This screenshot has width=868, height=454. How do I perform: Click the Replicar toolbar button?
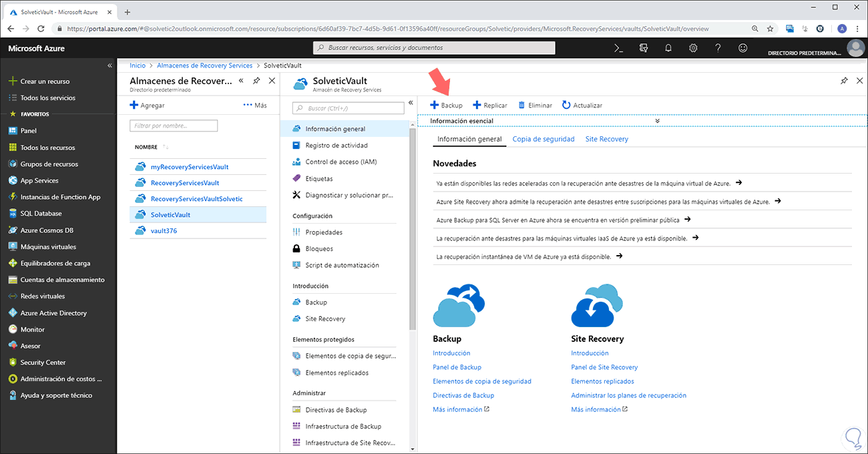[490, 105]
